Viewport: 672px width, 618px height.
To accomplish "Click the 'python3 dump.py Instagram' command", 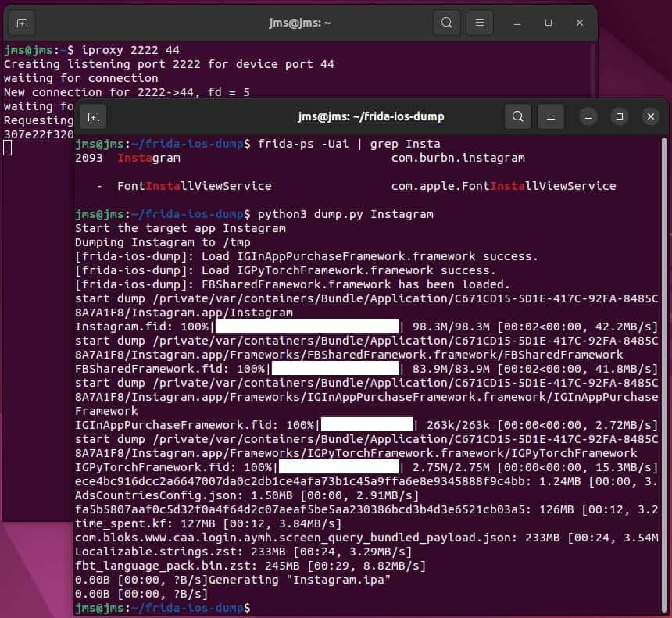I will click(x=345, y=214).
